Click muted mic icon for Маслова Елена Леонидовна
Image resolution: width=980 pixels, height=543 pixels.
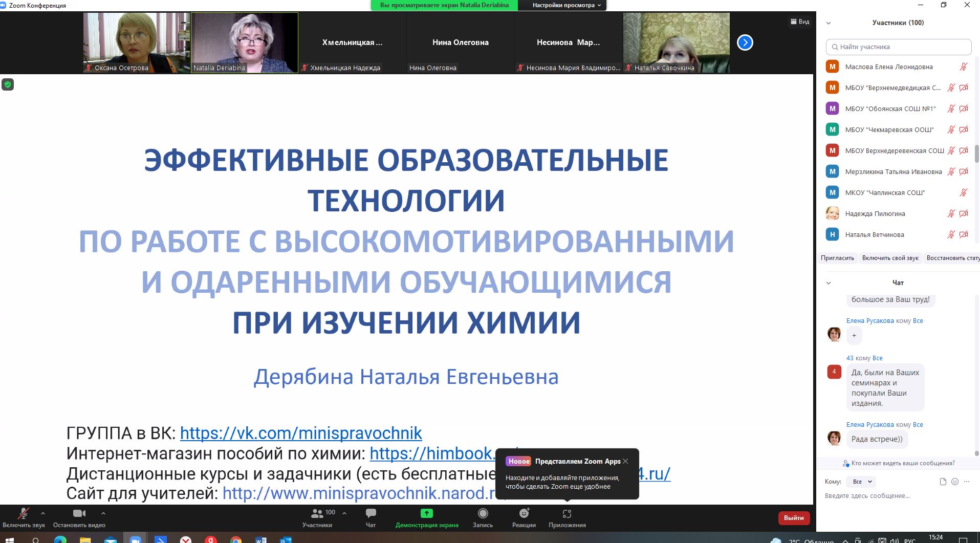pyautogui.click(x=963, y=67)
